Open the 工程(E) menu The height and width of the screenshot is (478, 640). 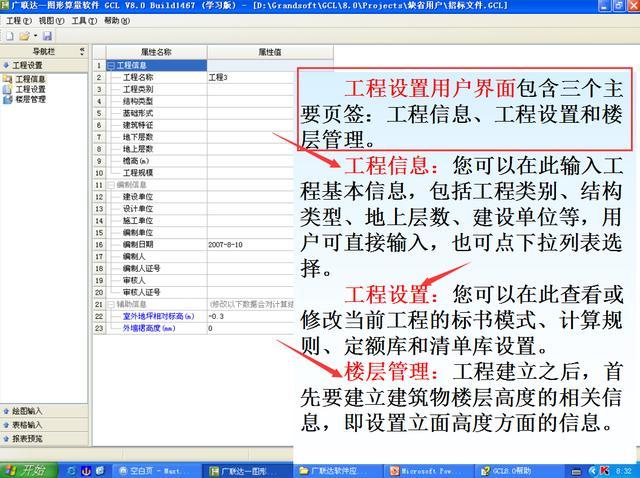click(18, 20)
